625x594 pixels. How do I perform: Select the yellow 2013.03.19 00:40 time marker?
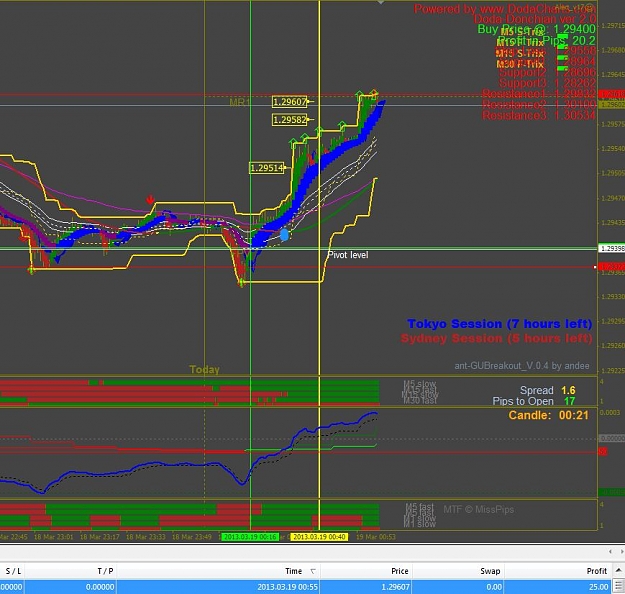coord(319,537)
